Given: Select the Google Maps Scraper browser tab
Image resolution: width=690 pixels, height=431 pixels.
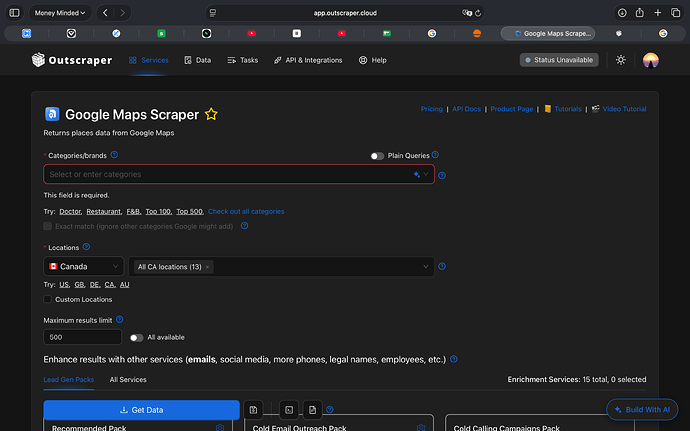Looking at the screenshot, I should click(548, 33).
